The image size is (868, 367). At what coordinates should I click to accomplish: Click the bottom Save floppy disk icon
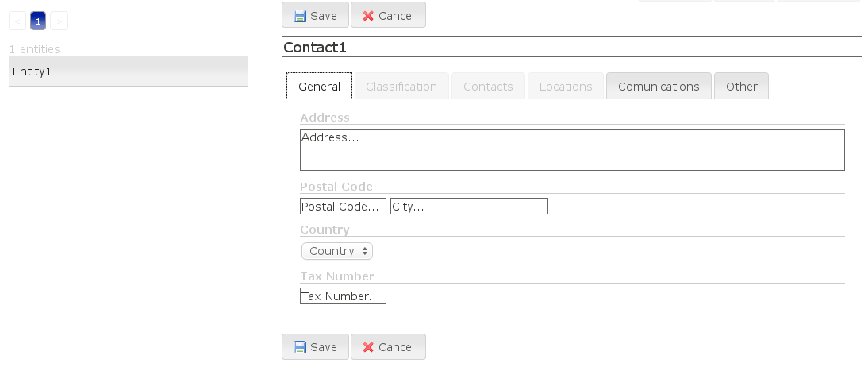[299, 347]
